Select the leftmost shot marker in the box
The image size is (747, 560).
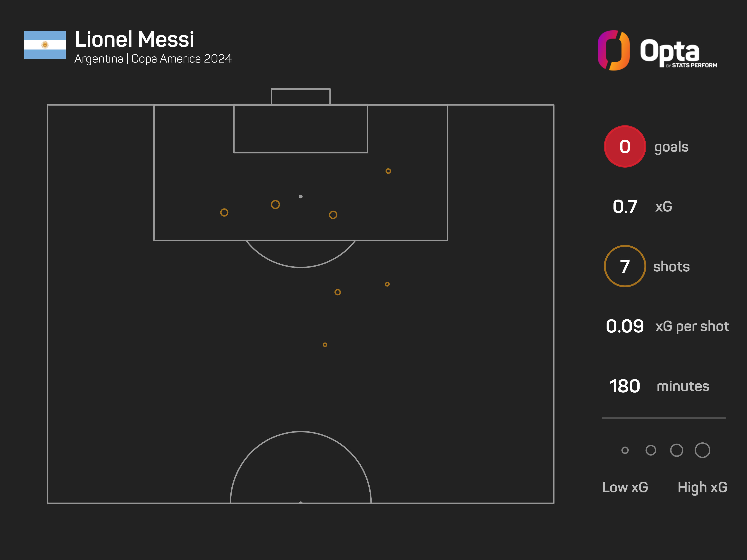coord(224,212)
